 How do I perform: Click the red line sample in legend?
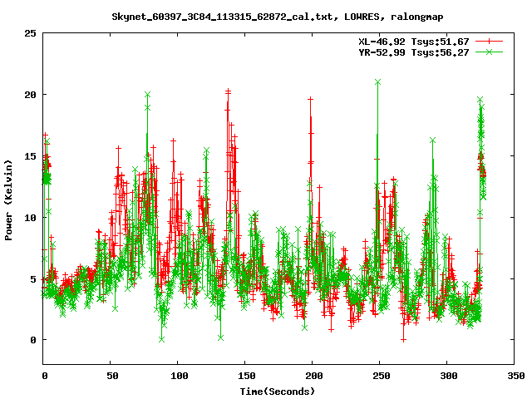489,42
